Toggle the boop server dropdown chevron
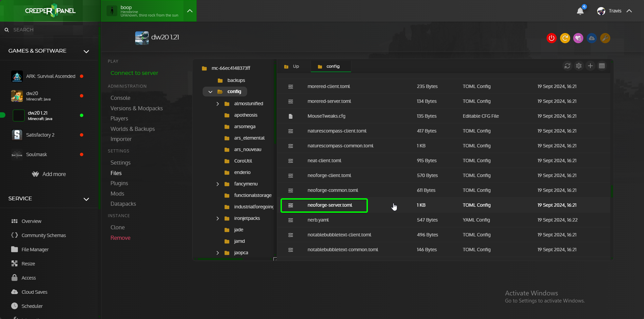This screenshot has width=644, height=319. 190,11
